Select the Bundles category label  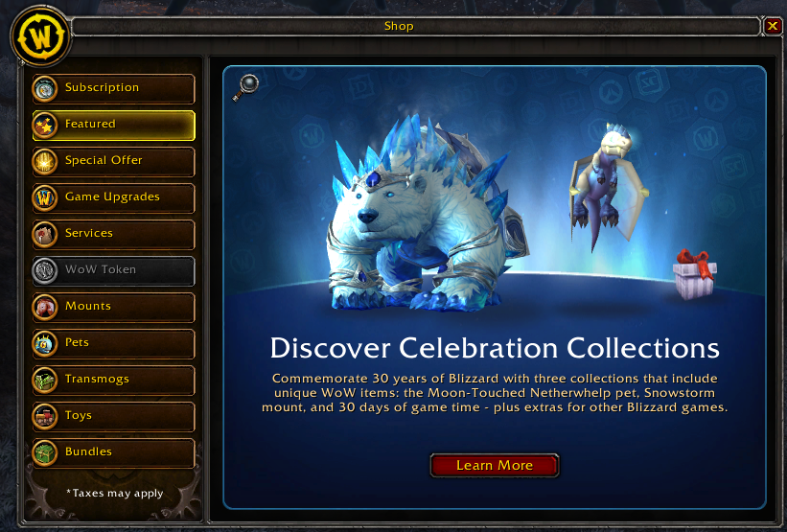[x=88, y=451]
